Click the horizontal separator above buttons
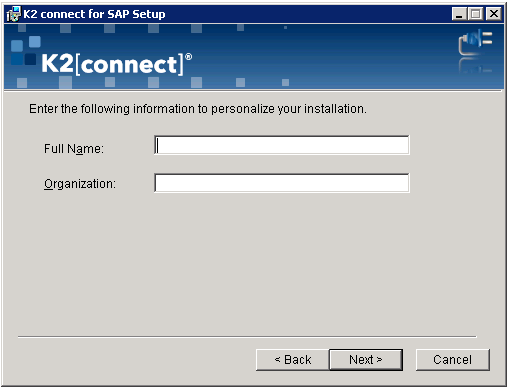The height and width of the screenshot is (387, 508). (x=247, y=337)
